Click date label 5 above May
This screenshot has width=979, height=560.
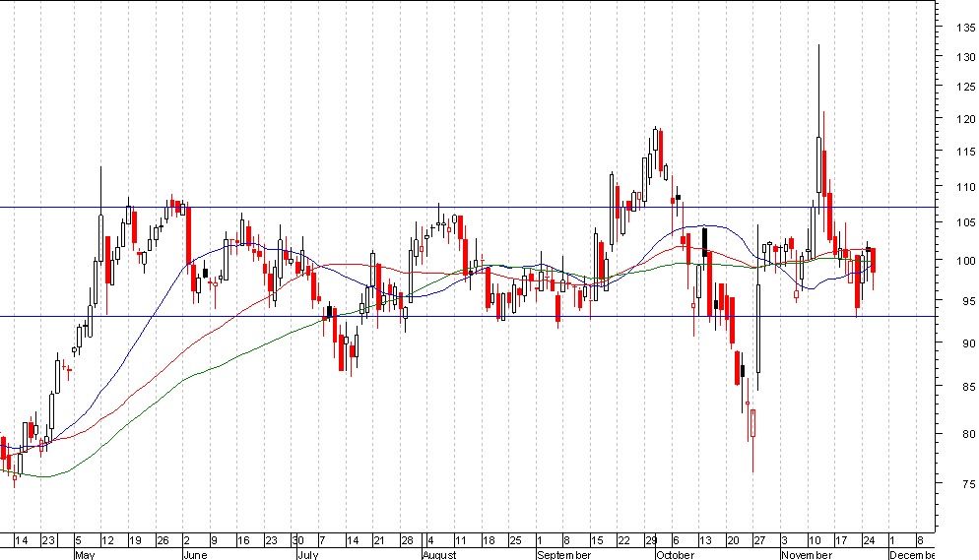[78, 540]
